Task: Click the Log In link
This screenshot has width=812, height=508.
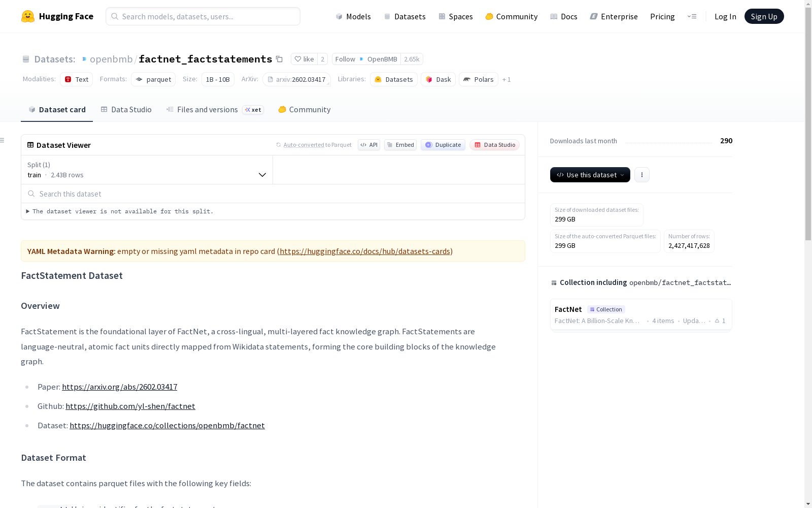Action: [725, 16]
